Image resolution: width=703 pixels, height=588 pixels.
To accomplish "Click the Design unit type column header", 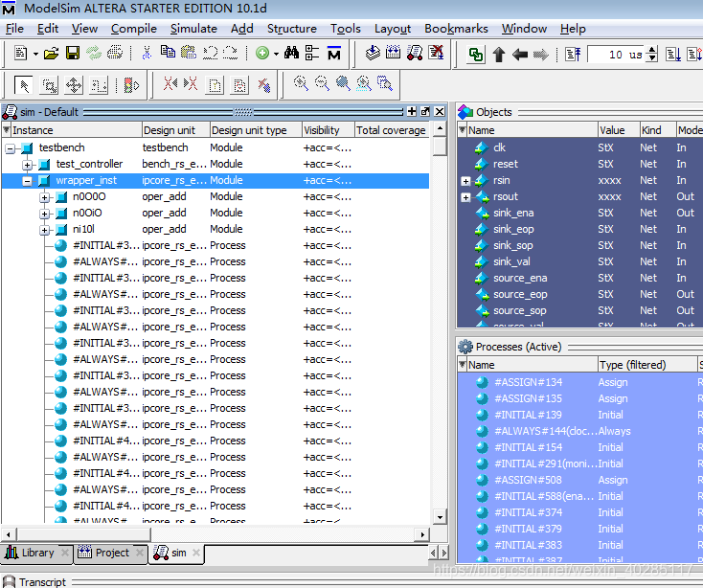I will tap(256, 130).
